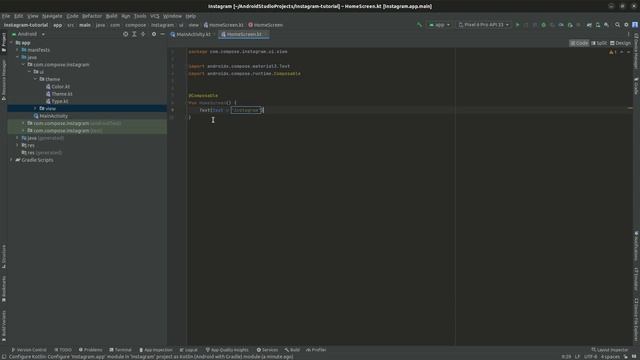This screenshot has height=360, width=640.
Task: Click the warning indicator in editor corner
Action: click(613, 52)
